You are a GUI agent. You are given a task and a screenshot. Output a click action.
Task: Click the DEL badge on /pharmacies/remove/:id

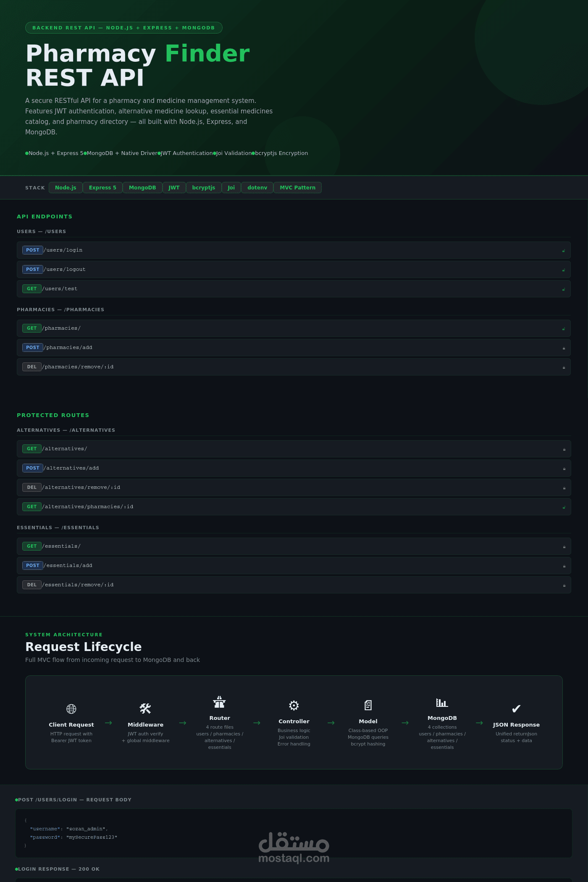tap(32, 367)
